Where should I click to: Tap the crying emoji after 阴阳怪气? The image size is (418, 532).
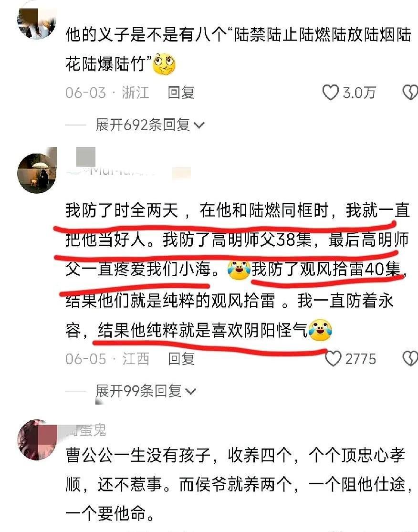coord(320,330)
